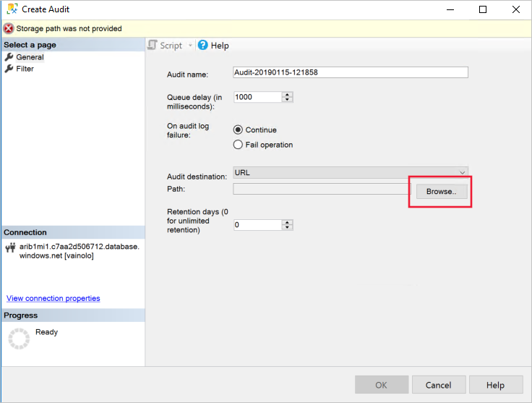Select the General page
532x403 pixels.
tap(30, 57)
